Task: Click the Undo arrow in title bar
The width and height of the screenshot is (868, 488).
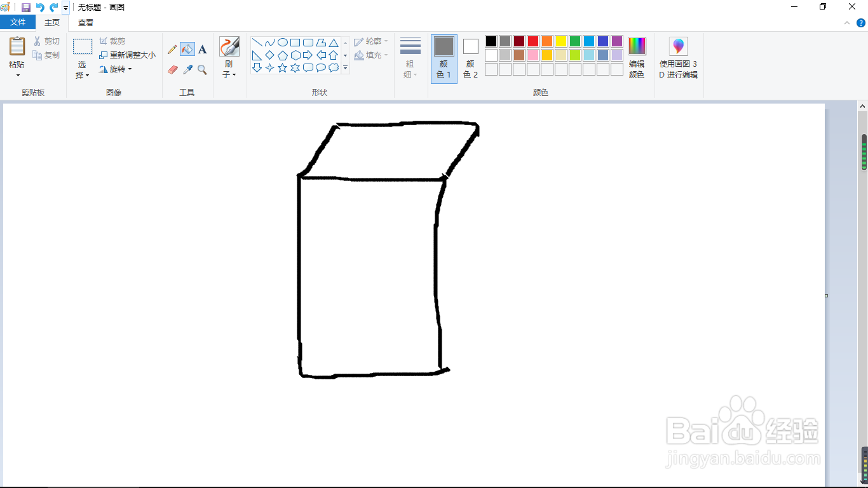Action: (x=40, y=7)
